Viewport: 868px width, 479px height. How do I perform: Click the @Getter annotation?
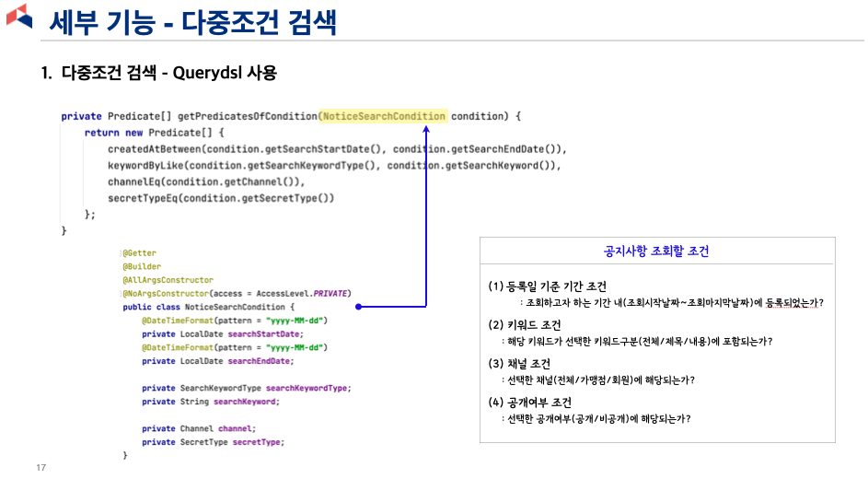pyautogui.click(x=140, y=253)
